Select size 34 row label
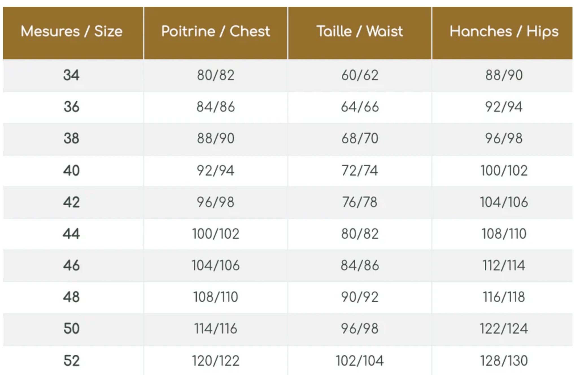This screenshot has width=577, height=392. point(71,75)
